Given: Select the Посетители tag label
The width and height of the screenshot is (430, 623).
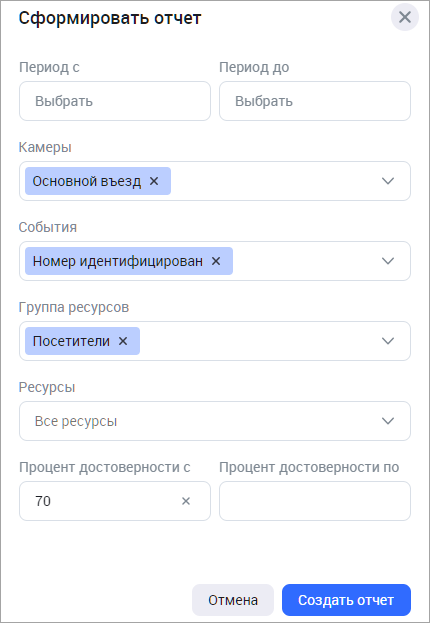Looking at the screenshot, I should click(x=71, y=341).
